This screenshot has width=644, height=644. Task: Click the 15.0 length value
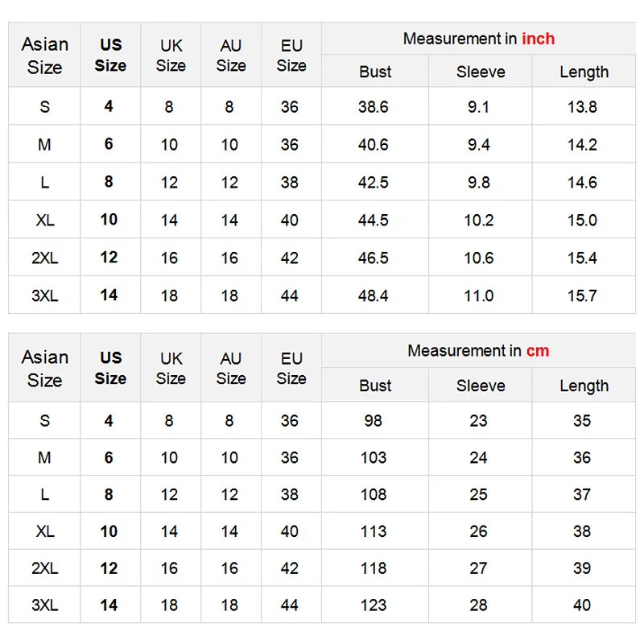coord(582,220)
